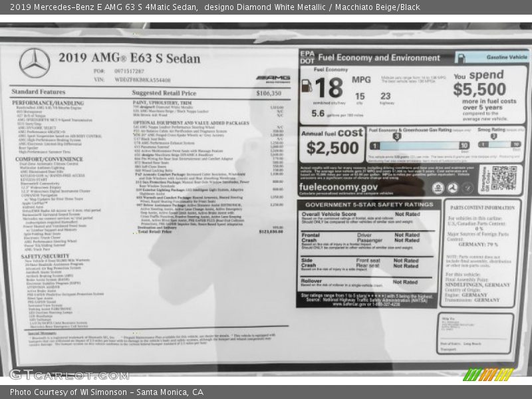The image size is (532, 399).
Task: Click 'Overall Vehicle Score' row label
Action: tap(329, 214)
